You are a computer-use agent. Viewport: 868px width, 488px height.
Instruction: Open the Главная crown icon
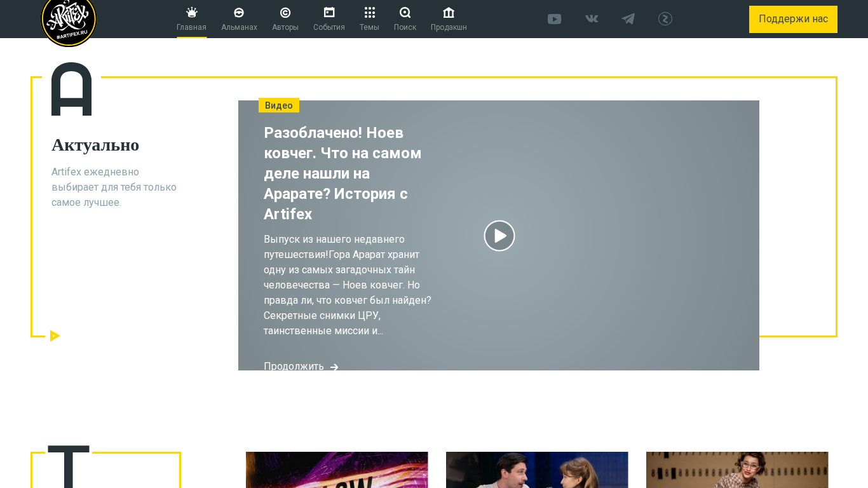(x=191, y=13)
